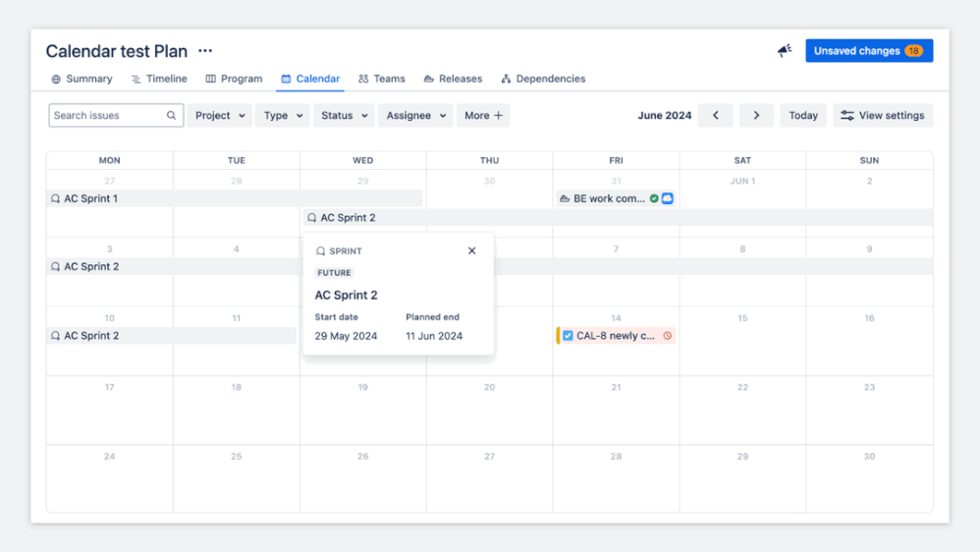980x552 pixels.
Task: Switch to the Summary tab
Action: 82,79
